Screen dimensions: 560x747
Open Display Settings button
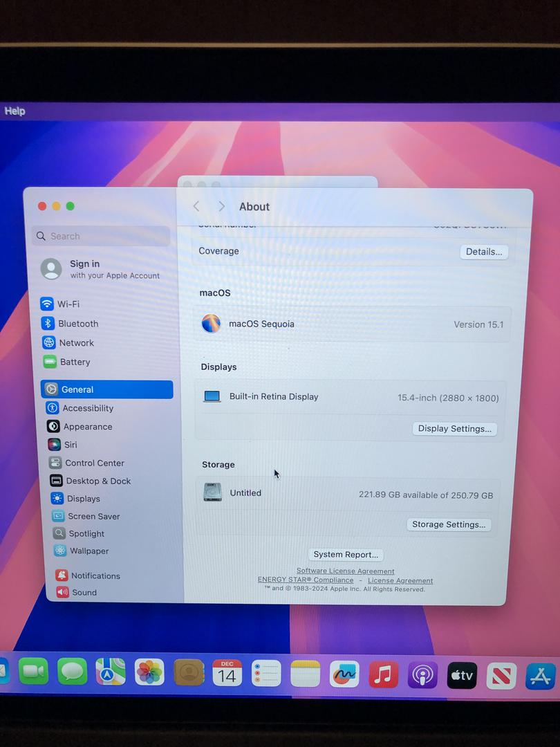(x=454, y=428)
